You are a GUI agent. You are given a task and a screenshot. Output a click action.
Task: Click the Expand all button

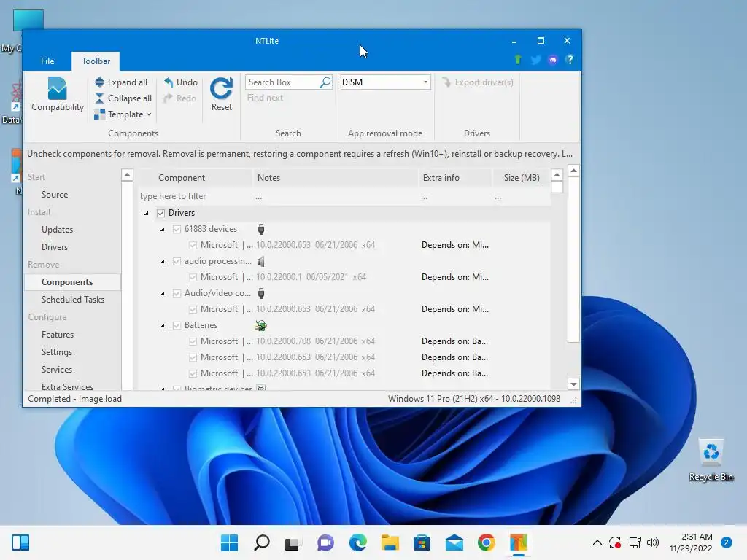click(121, 82)
